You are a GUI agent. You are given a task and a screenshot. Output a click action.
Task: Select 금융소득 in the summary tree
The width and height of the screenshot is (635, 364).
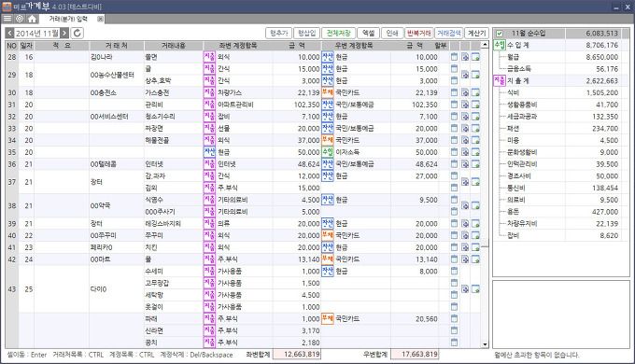point(519,69)
